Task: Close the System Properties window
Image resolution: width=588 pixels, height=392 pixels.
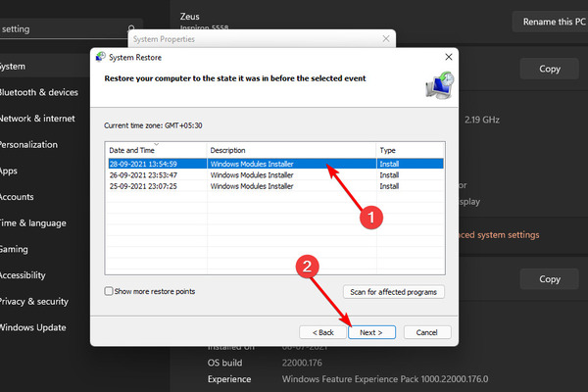Action: pos(386,38)
